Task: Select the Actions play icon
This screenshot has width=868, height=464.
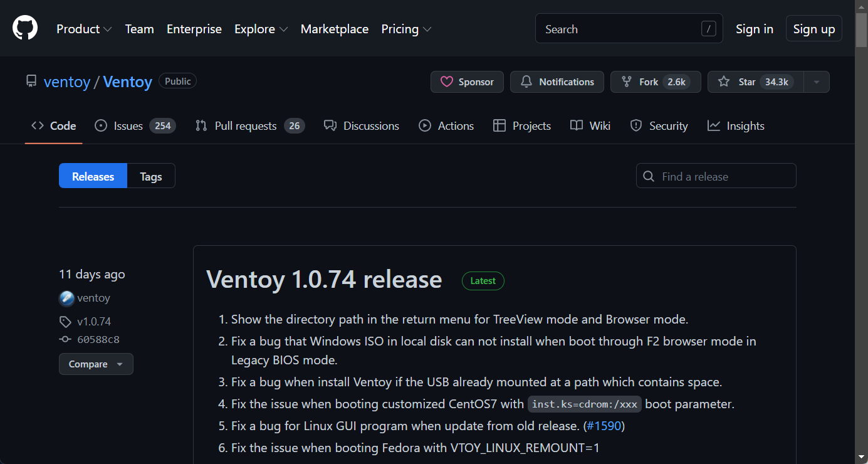Action: coord(424,125)
